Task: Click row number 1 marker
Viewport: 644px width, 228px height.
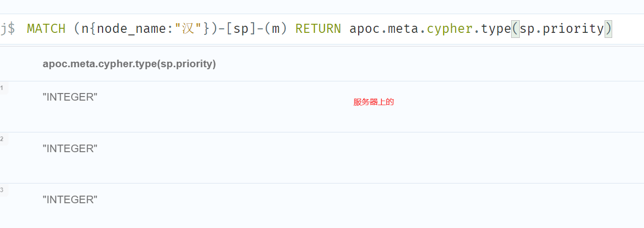Action: pos(2,88)
